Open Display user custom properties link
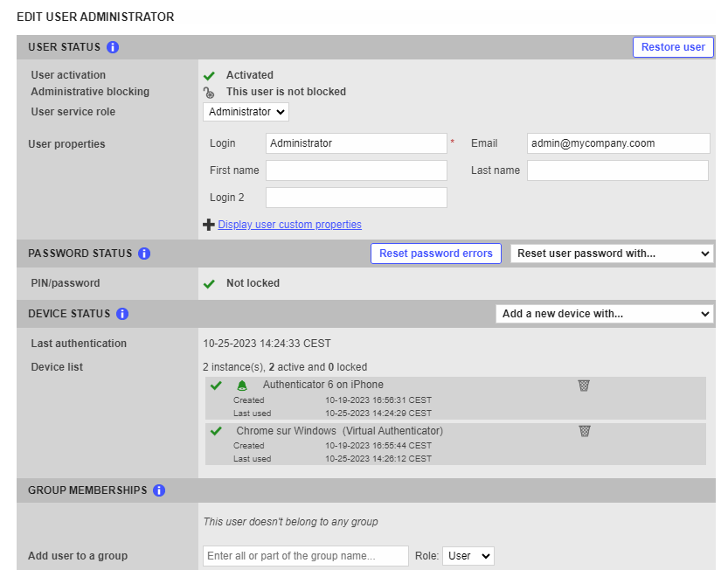Screen dimensions: 728x570 pyautogui.click(x=289, y=225)
